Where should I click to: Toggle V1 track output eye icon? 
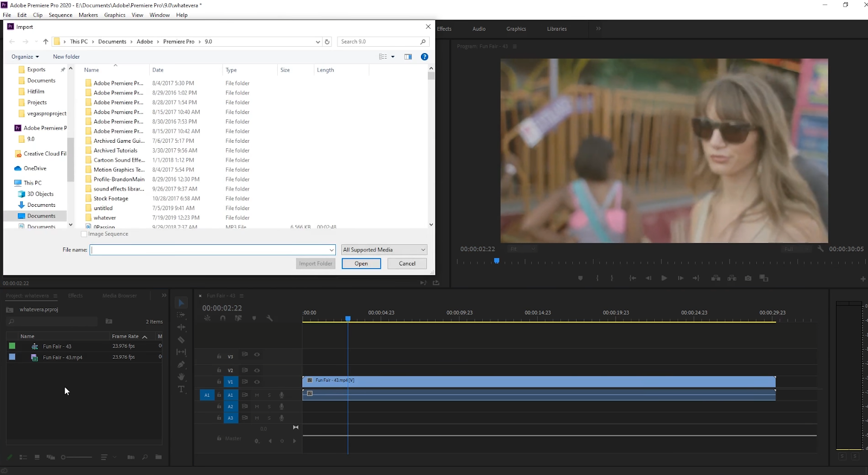click(257, 382)
